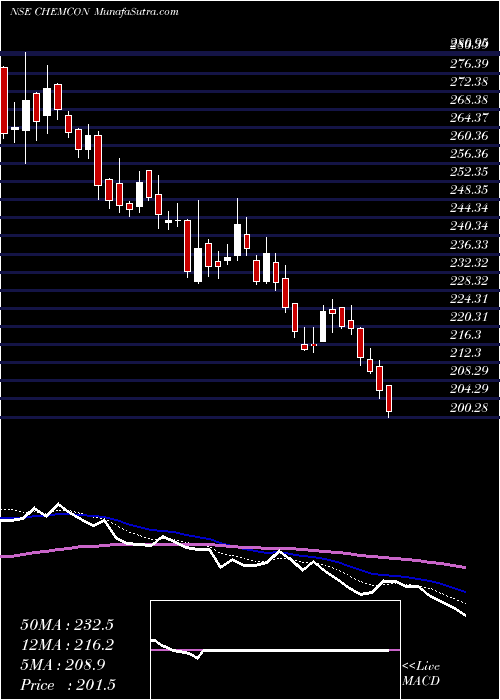Click the rightmost red candlestick
Viewport: 500px width, 700px height.
(x=389, y=398)
